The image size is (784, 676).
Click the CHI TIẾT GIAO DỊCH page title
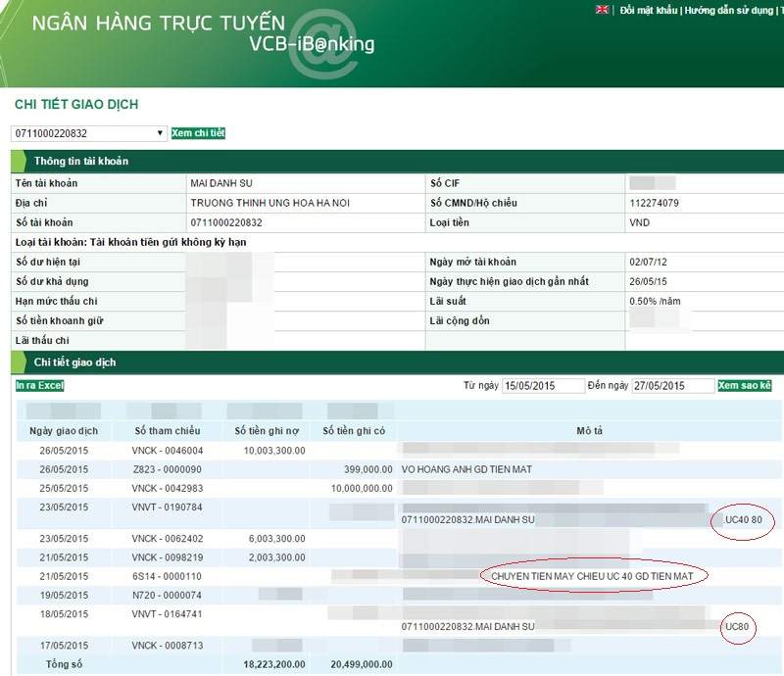76,104
